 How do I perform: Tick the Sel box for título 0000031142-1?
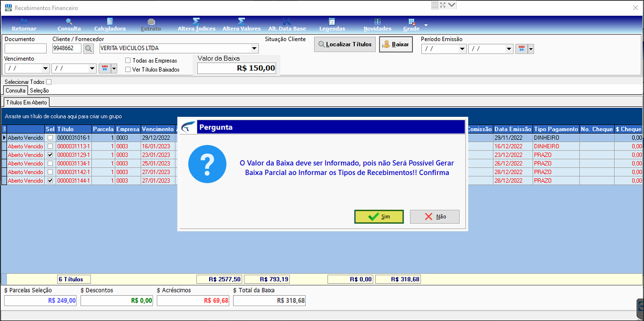point(50,172)
